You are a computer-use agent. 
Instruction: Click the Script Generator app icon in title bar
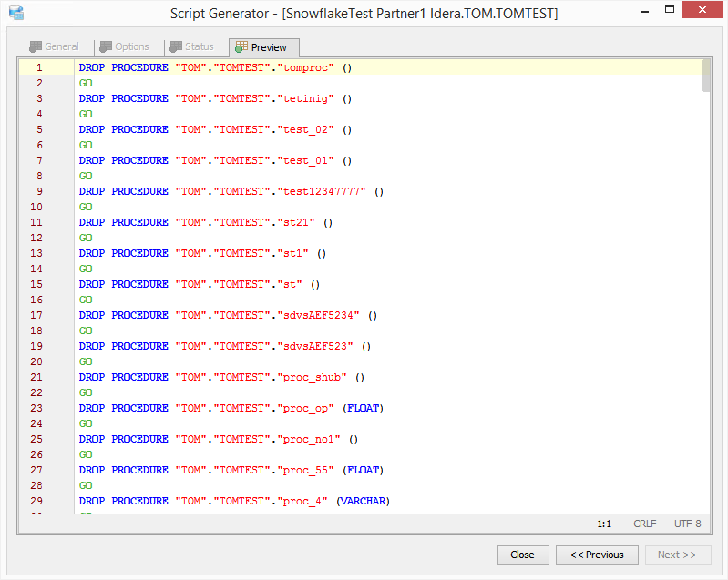tap(16, 13)
